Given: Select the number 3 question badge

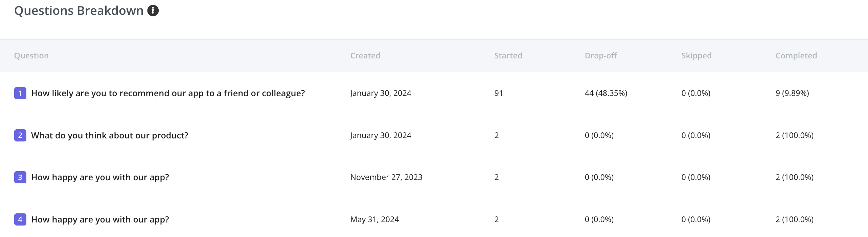Looking at the screenshot, I should click(20, 177).
